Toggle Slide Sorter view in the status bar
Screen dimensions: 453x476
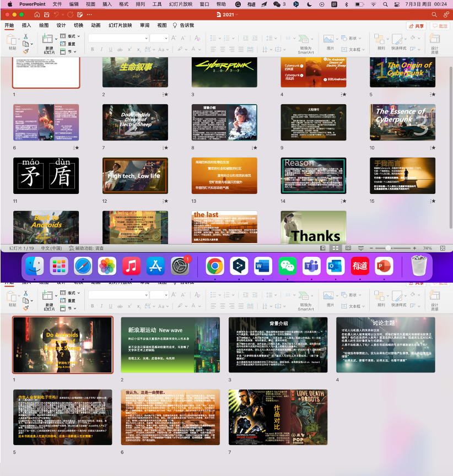point(335,248)
